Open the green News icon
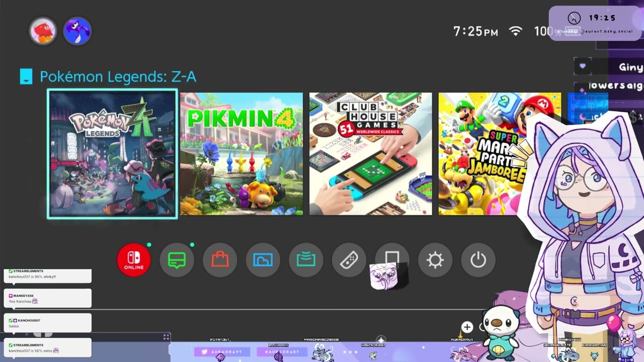 177,260
